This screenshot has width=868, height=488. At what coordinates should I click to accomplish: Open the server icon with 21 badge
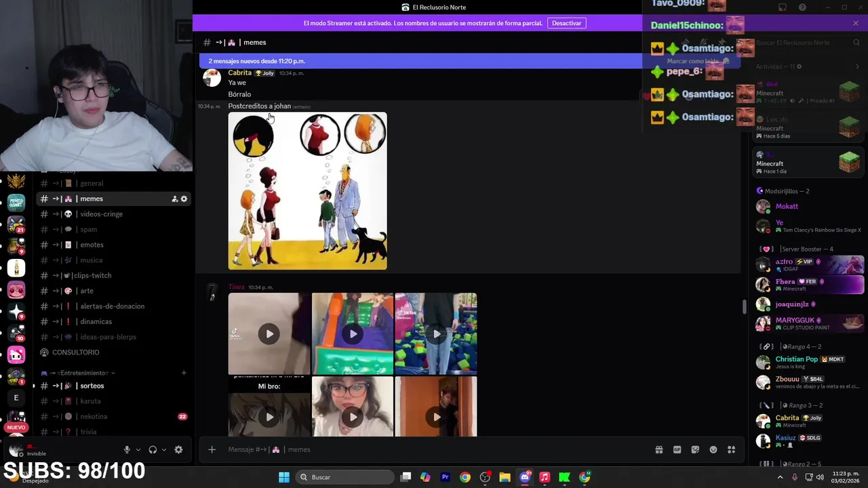(16, 224)
